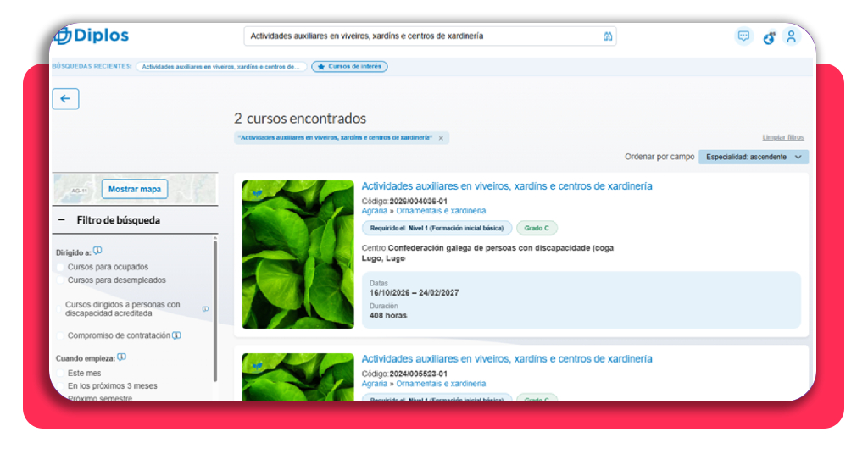
Task: Open the user profile icon
Action: (792, 36)
